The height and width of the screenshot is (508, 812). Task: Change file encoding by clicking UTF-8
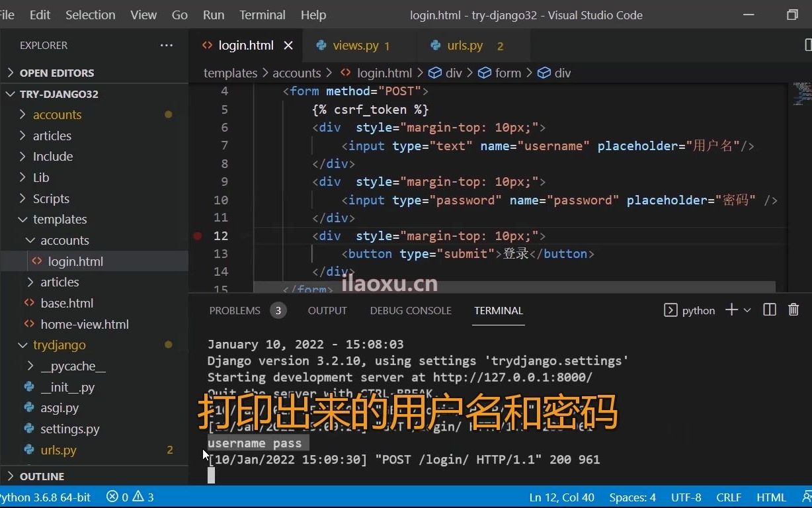pyautogui.click(x=686, y=497)
